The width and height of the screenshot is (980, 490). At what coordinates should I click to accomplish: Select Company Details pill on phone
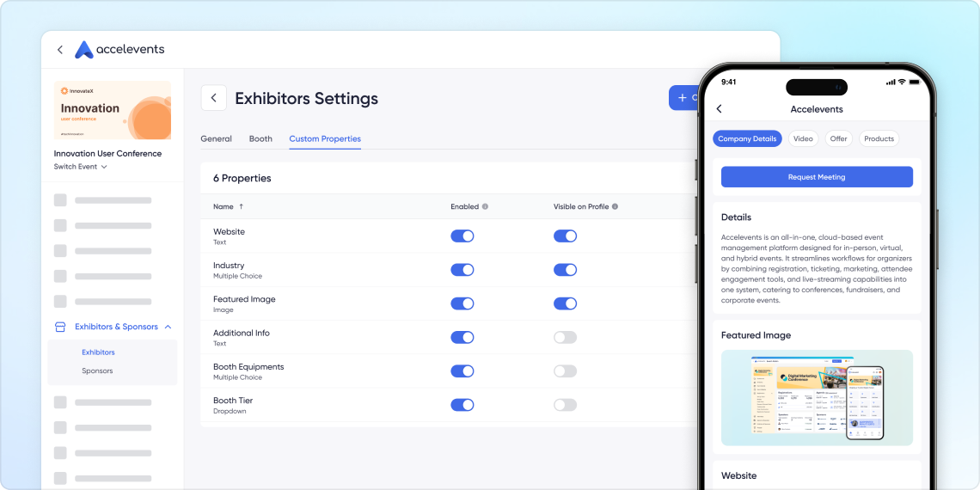coord(748,138)
